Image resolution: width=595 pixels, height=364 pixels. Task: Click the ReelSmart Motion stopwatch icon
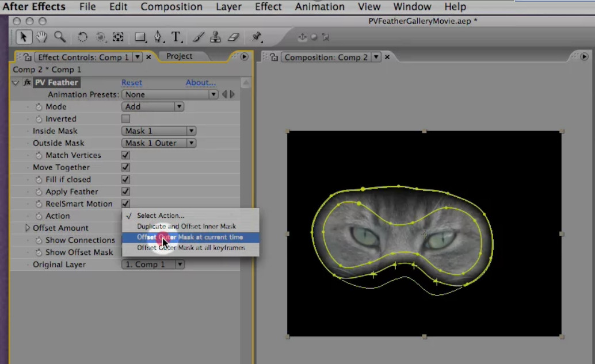(39, 204)
